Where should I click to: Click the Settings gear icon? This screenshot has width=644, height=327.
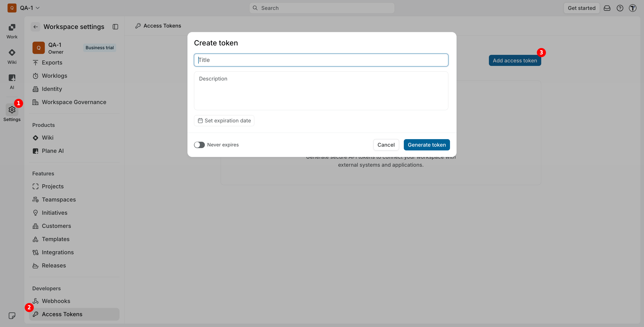pyautogui.click(x=12, y=110)
